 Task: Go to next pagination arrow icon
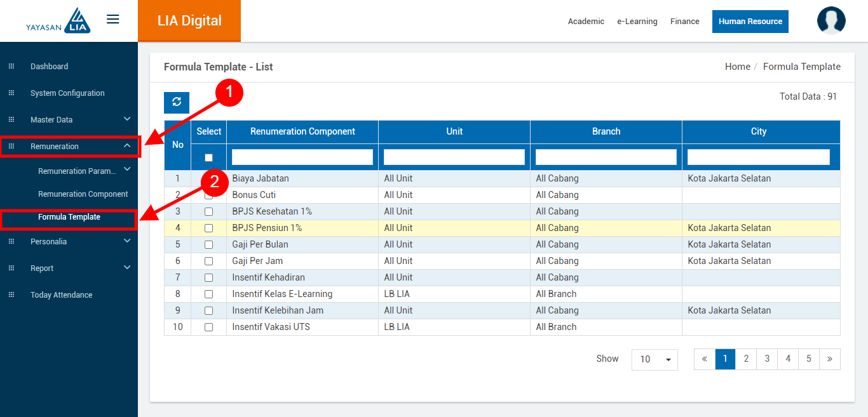(829, 359)
